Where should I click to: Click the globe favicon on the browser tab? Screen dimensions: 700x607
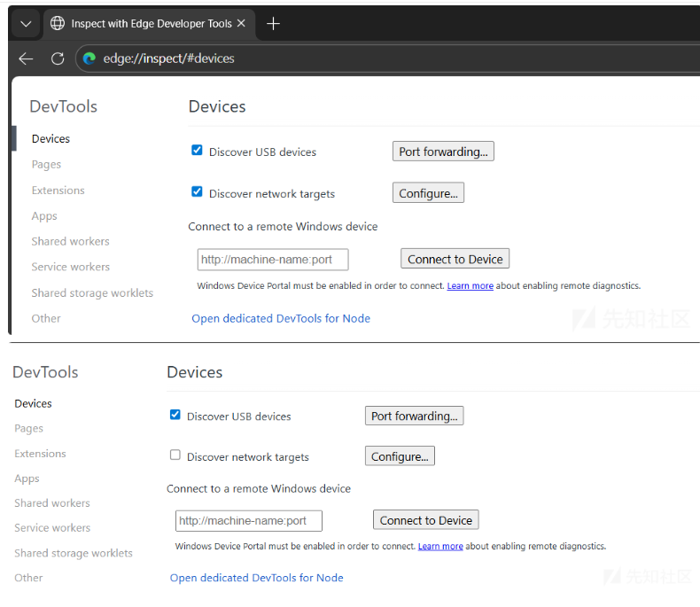58,24
